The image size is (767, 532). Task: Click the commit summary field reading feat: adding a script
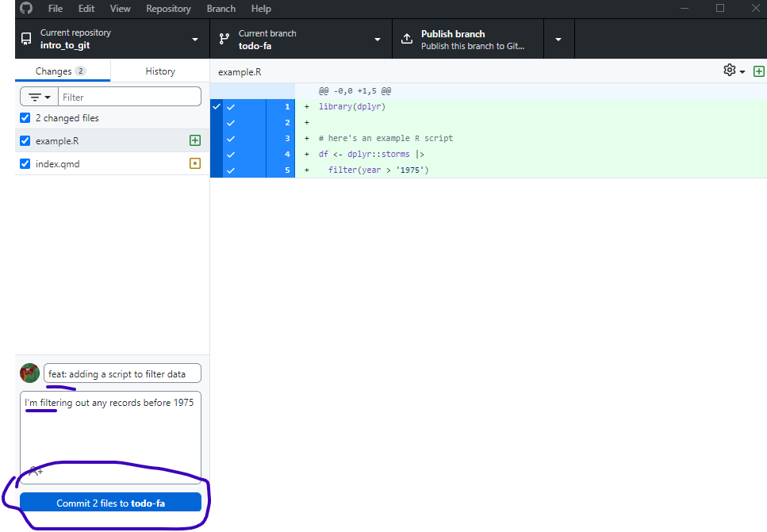click(122, 373)
